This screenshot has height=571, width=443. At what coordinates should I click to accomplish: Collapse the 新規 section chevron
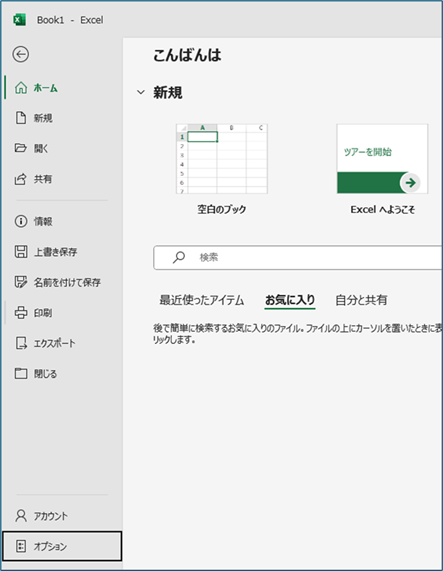pyautogui.click(x=141, y=92)
